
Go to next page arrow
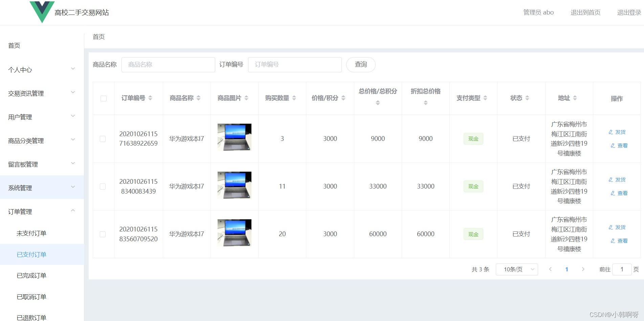[583, 269]
